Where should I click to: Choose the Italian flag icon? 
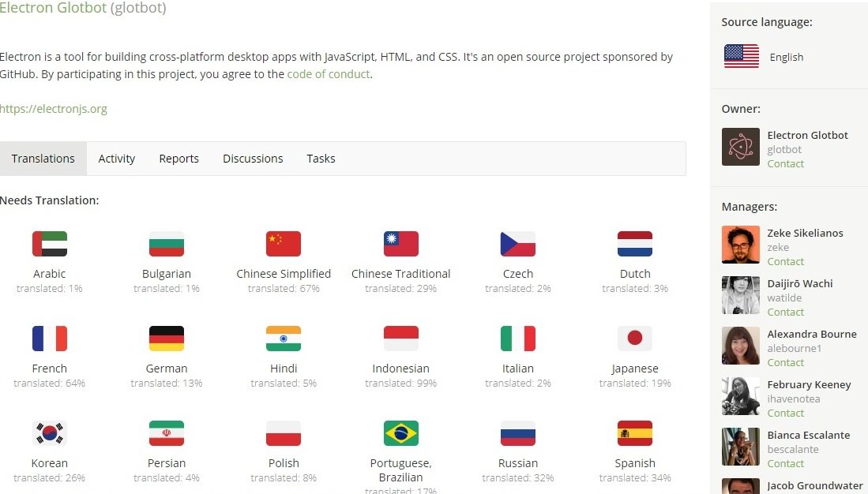[517, 339]
